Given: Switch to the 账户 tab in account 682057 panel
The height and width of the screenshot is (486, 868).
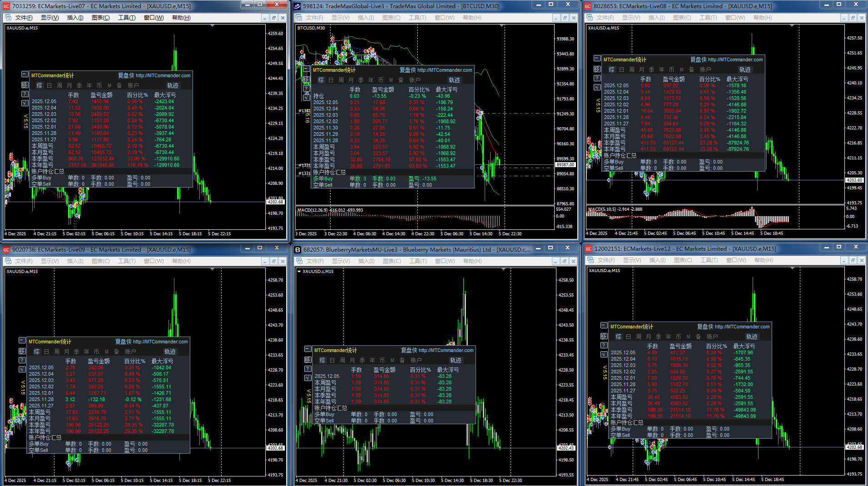Looking at the screenshot, I should 416,360.
